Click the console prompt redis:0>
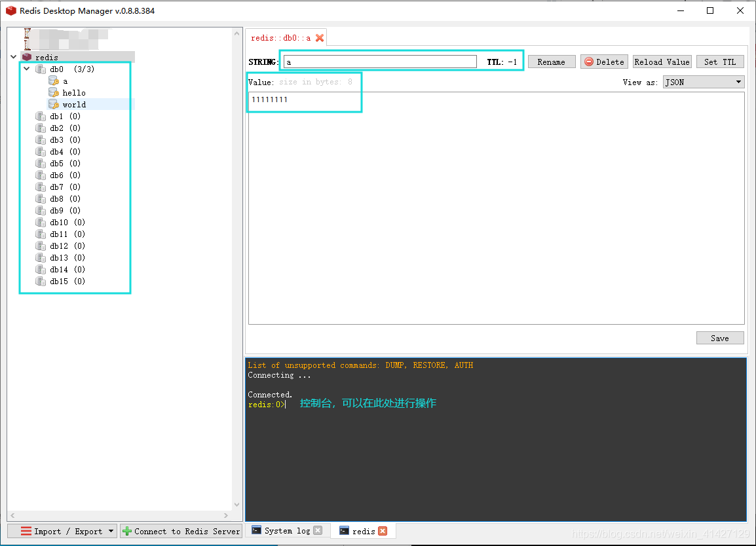Viewport: 756px width, 546px height. [267, 405]
